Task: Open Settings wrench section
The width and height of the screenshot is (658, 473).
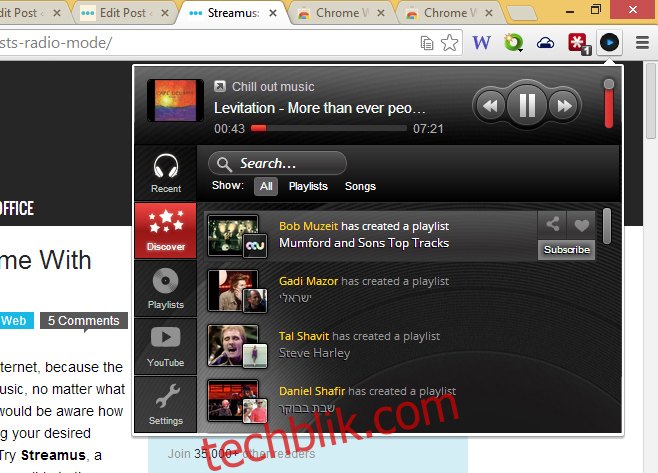Action: [x=166, y=404]
